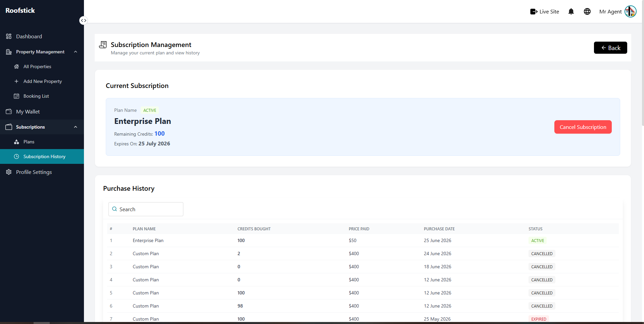Click Cancel Subscription button
644x324 pixels.
(583, 127)
